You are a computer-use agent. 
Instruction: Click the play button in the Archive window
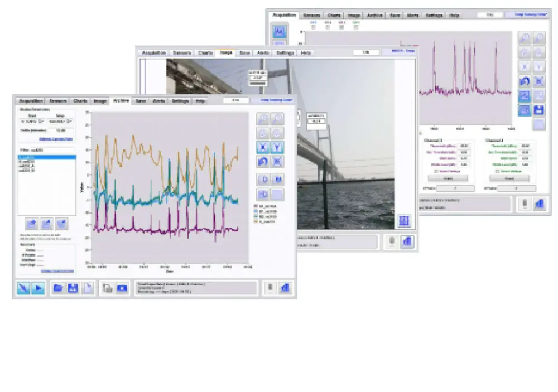[37, 288]
